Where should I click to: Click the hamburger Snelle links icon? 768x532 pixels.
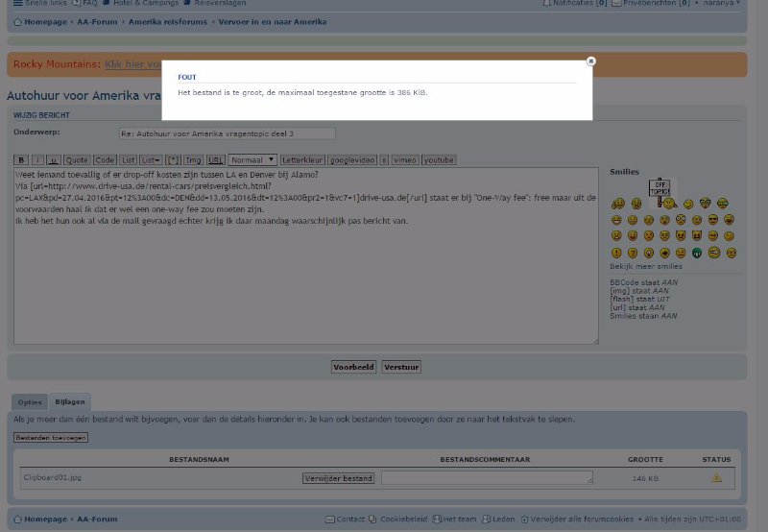pyautogui.click(x=17, y=4)
